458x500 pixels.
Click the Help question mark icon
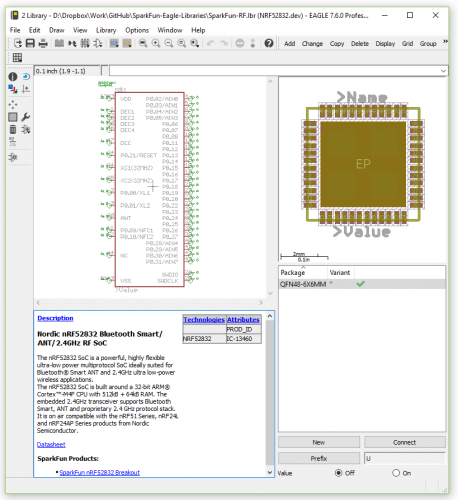click(269, 43)
